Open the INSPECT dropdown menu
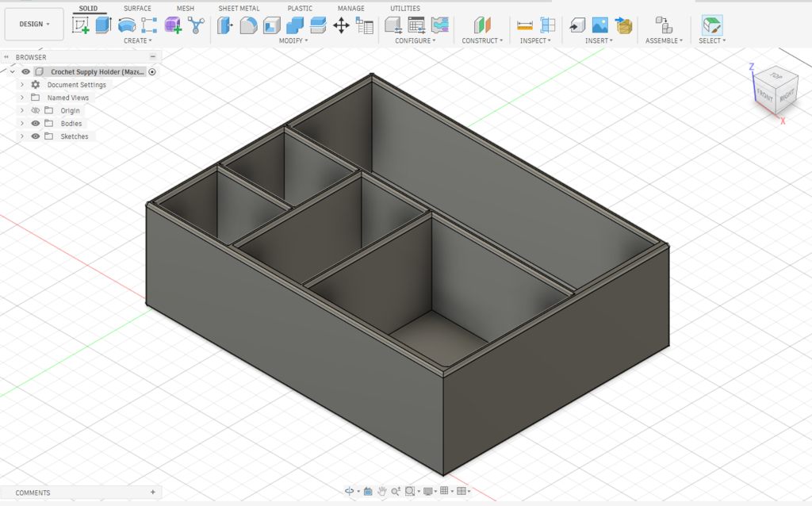This screenshot has width=812, height=506. pos(535,40)
